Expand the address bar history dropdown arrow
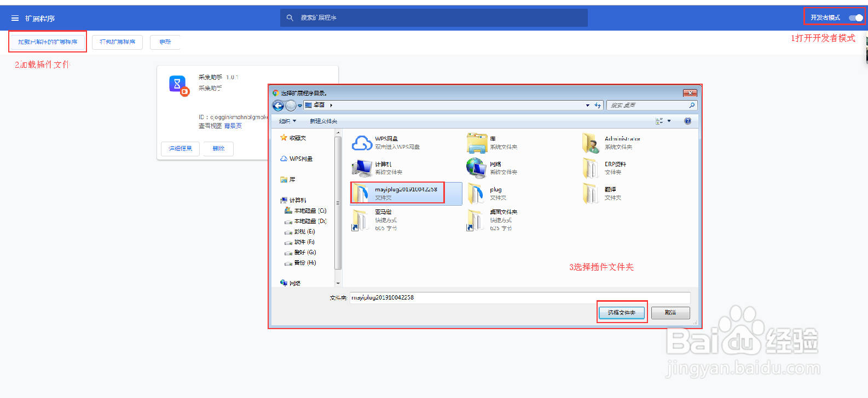Viewport: 868px width, 398px height. tap(588, 106)
